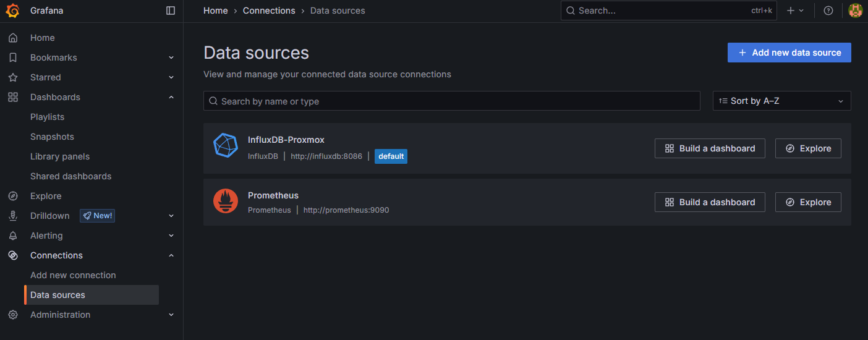Open Add new connection in sidebar
This screenshot has width=868, height=340.
tap(73, 275)
